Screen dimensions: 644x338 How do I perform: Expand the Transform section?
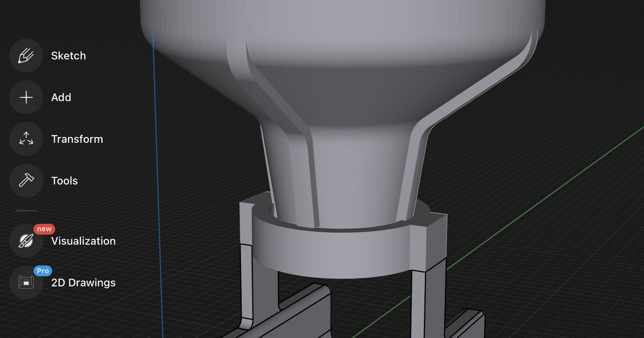[x=77, y=139]
